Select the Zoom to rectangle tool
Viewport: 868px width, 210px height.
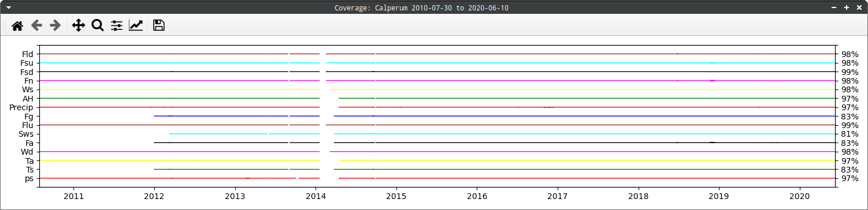pyautogui.click(x=98, y=25)
